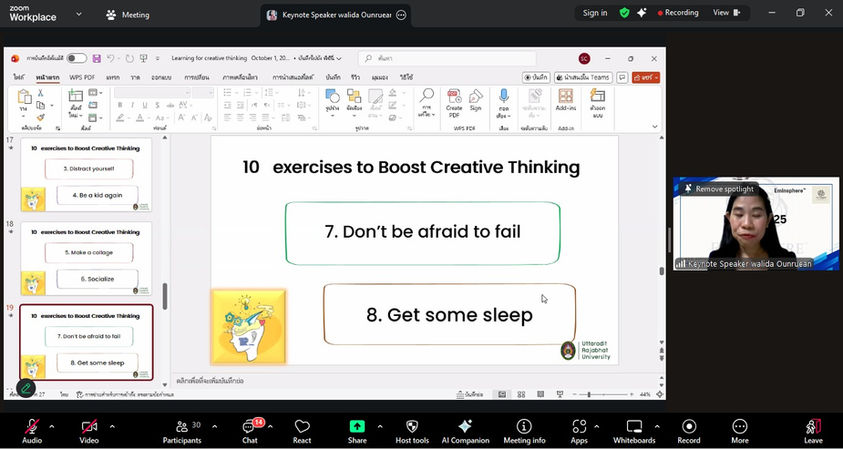Viewport: 843px width, 449px height.
Task: Select slide 17 thumbnail Distract yourself
Action: tap(87, 175)
